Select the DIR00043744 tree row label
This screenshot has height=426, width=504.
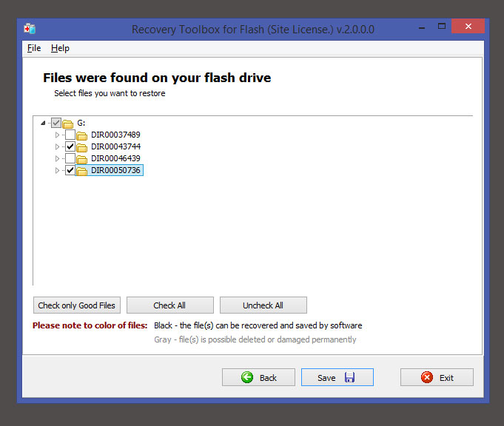click(115, 147)
